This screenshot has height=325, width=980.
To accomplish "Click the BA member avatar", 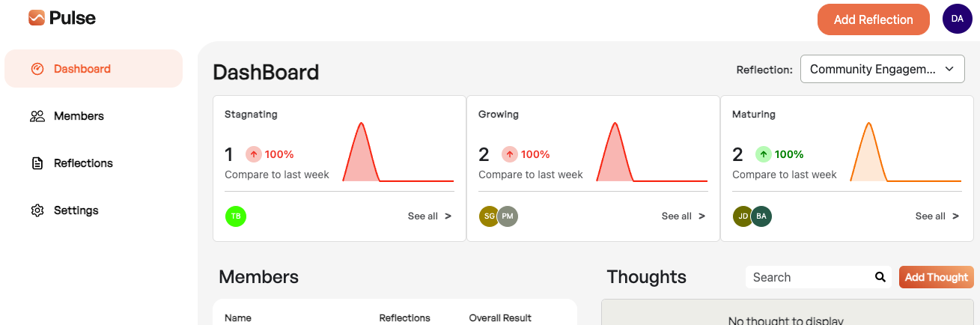I will (761, 216).
